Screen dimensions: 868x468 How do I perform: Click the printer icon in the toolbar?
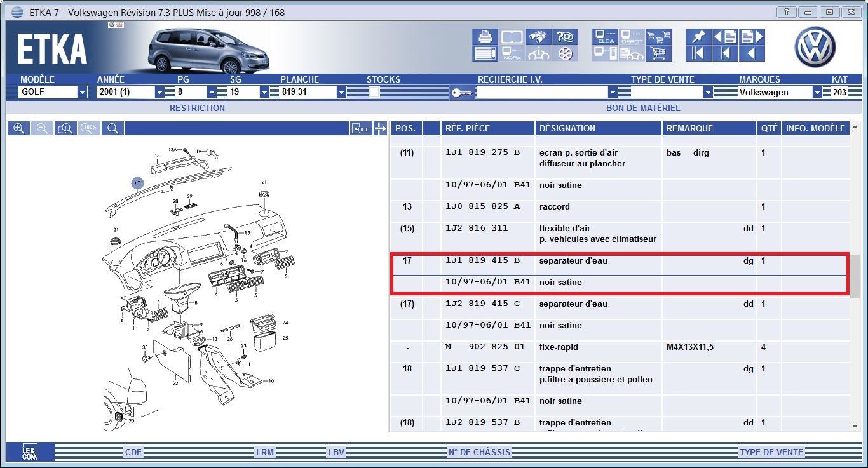pyautogui.click(x=485, y=37)
